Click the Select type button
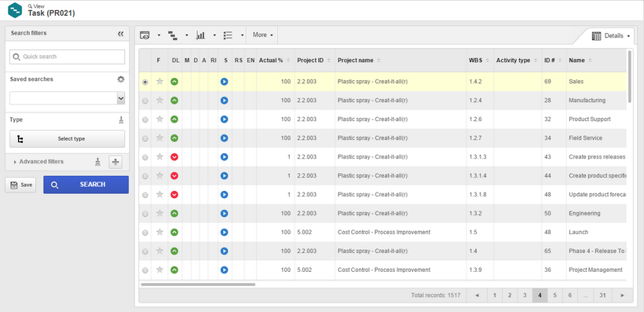This screenshot has height=312, width=644. (x=67, y=139)
